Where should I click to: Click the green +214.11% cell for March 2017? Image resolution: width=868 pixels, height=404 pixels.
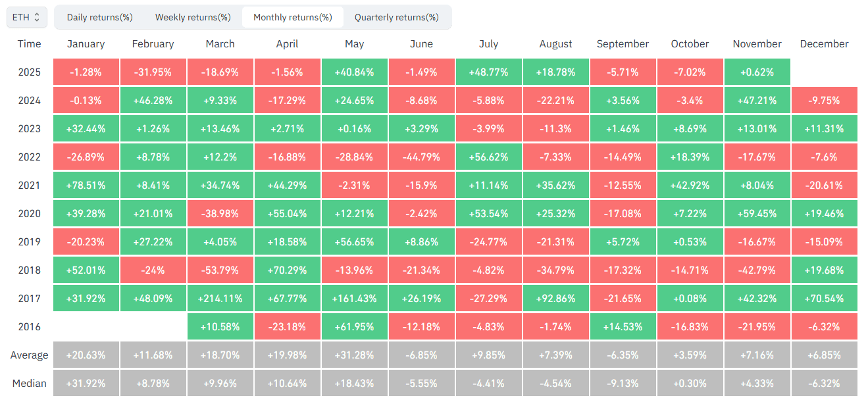click(220, 297)
